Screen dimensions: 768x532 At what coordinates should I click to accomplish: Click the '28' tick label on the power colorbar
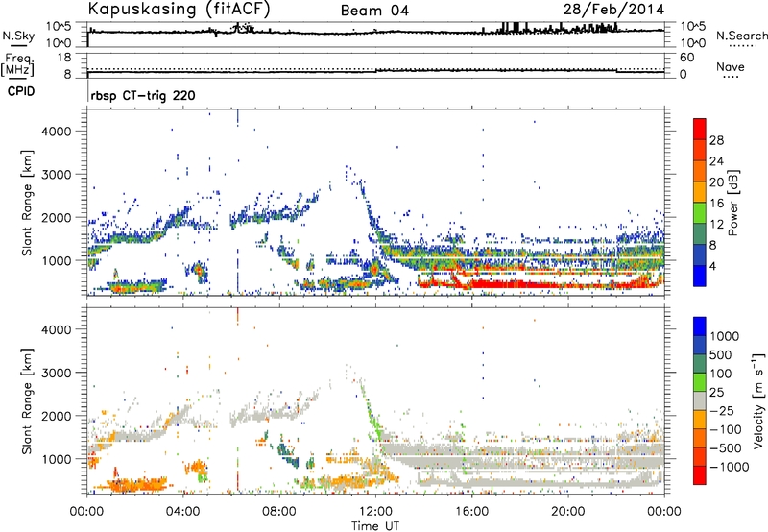(x=716, y=140)
